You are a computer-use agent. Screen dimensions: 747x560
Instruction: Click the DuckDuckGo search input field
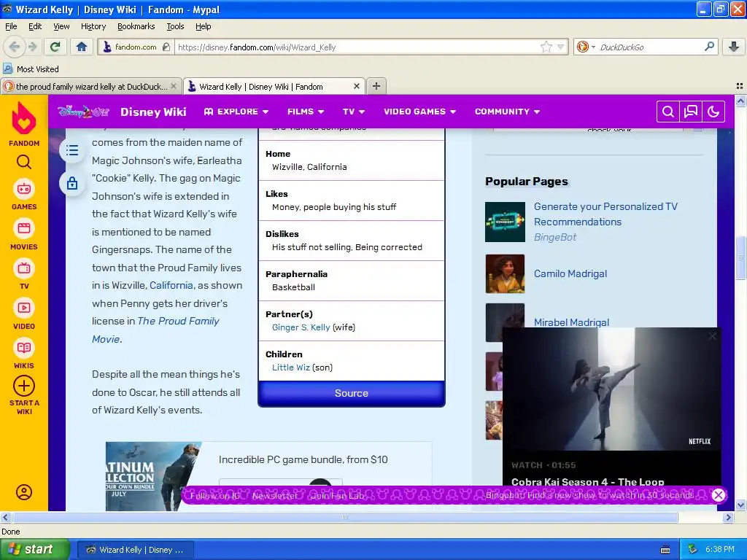click(x=649, y=47)
